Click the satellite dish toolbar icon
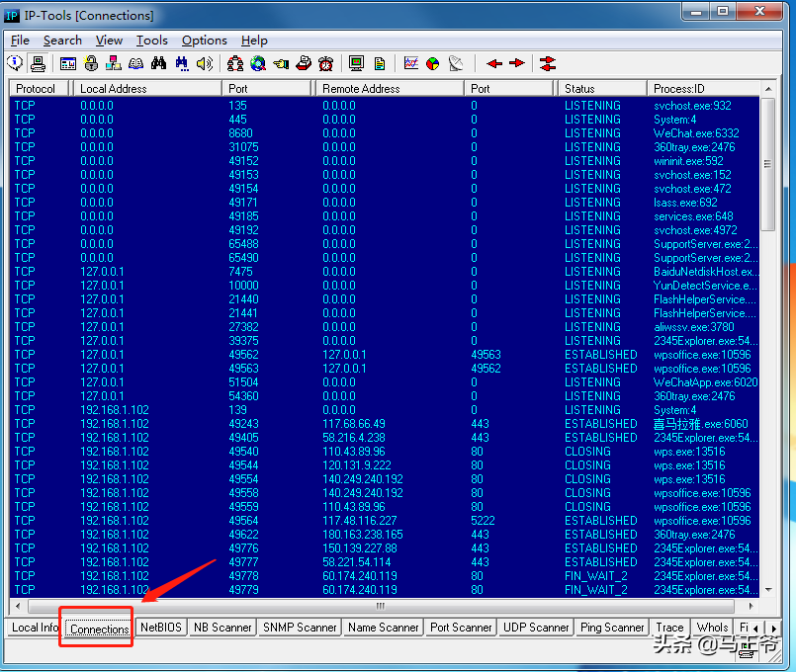796x672 pixels. [455, 63]
